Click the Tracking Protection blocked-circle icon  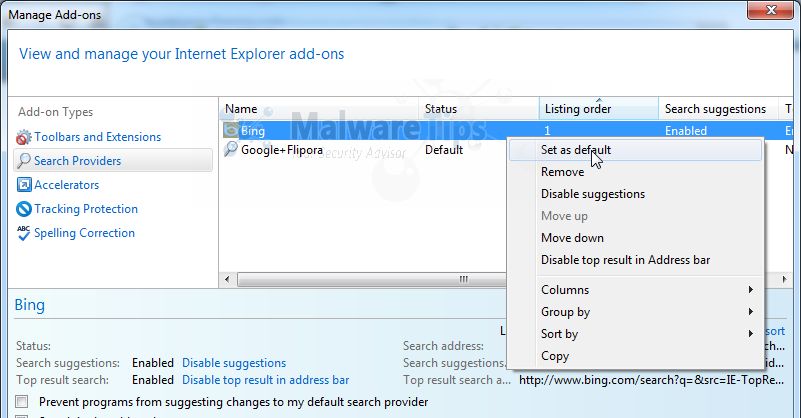pos(23,208)
